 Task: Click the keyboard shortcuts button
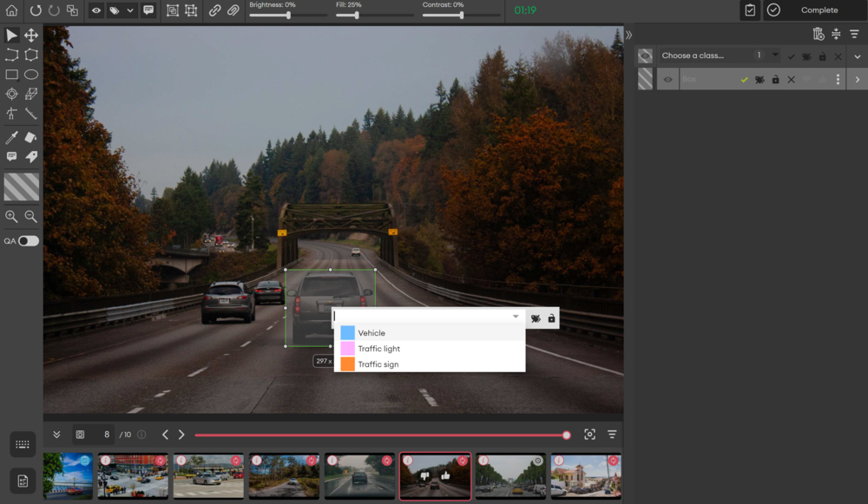[x=23, y=444]
